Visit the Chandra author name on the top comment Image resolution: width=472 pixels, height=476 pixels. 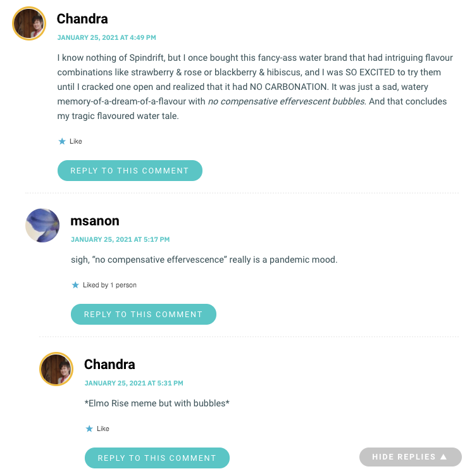point(82,19)
